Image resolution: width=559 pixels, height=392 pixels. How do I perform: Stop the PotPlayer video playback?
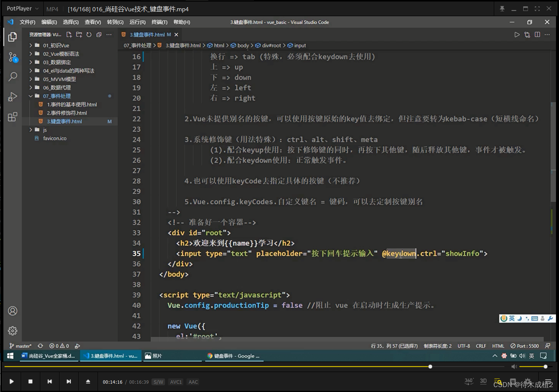31,381
